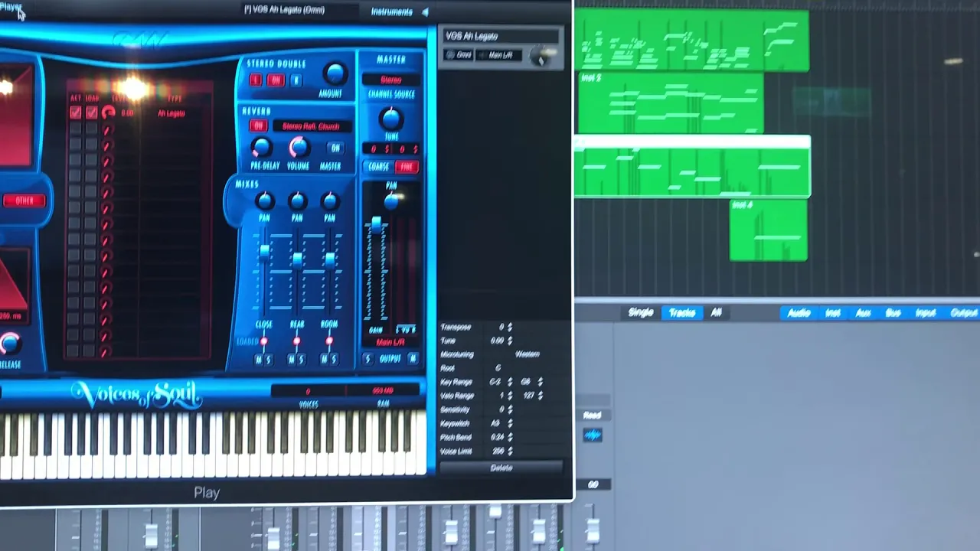This screenshot has width=980, height=551.
Task: Click the VOS Ah Legato instrument name field
Action: pyautogui.click(x=501, y=36)
